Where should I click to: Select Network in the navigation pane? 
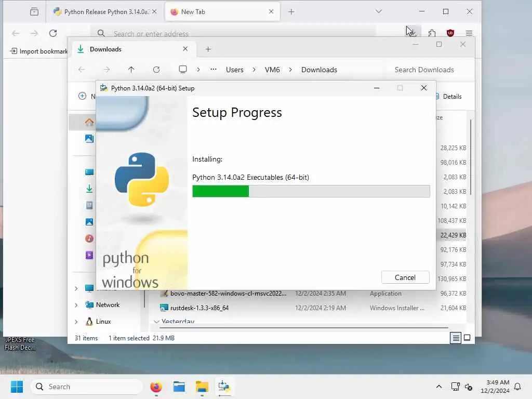click(108, 304)
